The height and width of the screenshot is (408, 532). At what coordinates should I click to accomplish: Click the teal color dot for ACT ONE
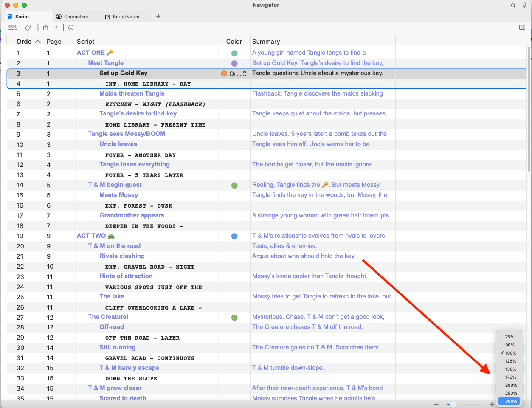click(234, 53)
